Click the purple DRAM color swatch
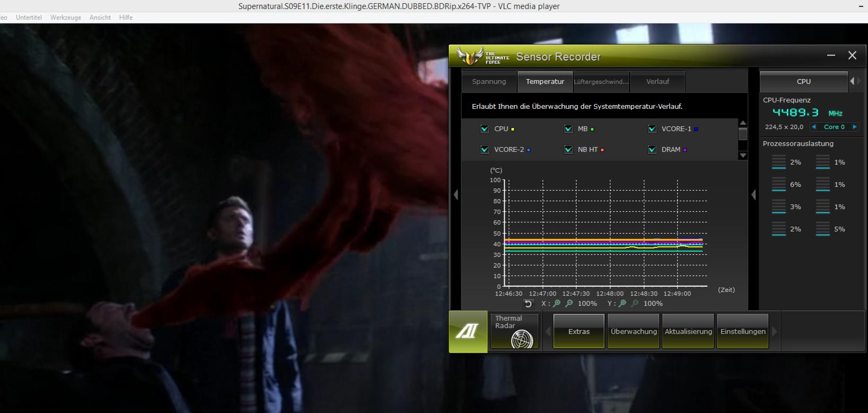 pyautogui.click(x=685, y=150)
